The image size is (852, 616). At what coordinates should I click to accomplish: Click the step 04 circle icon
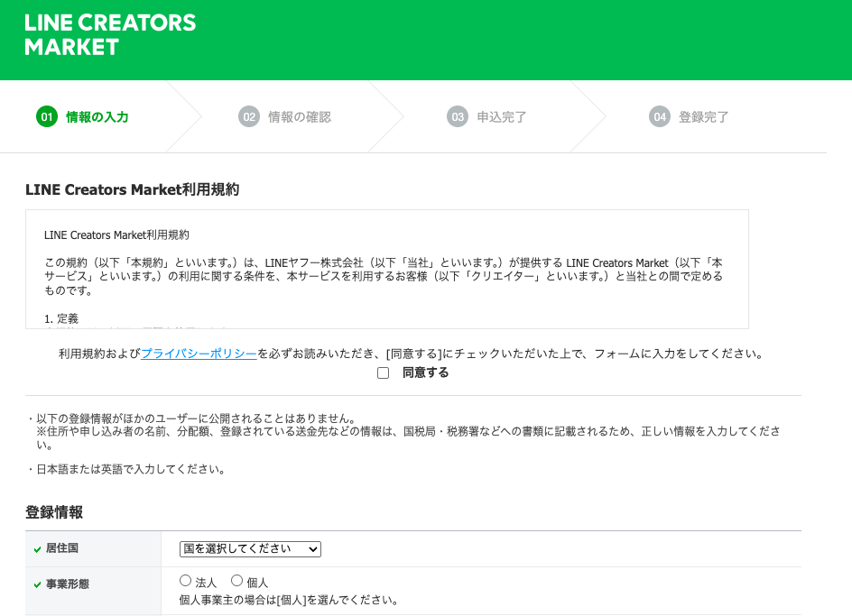pos(660,116)
